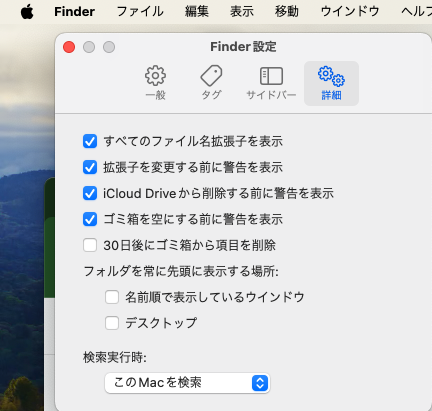Check 名前順で表示しているウインドウ option
Screen dimensions: 432x411
point(112,297)
